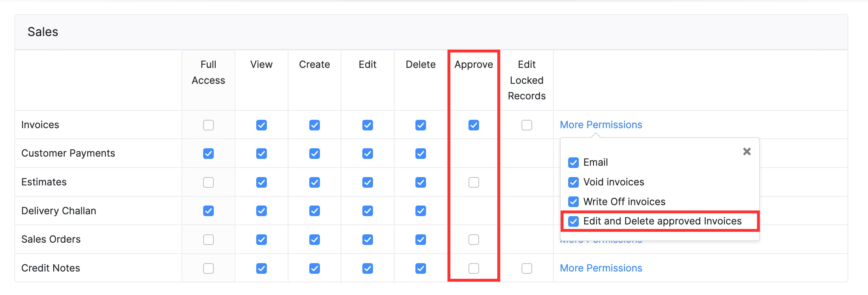This screenshot has height=295, width=868.
Task: Enable Approve permission for Credit Notes
Action: coord(474,268)
